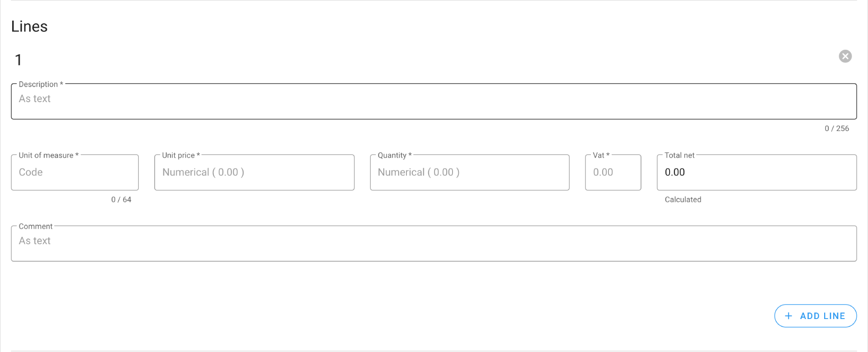Focus the Quantity numerical field

(x=469, y=173)
